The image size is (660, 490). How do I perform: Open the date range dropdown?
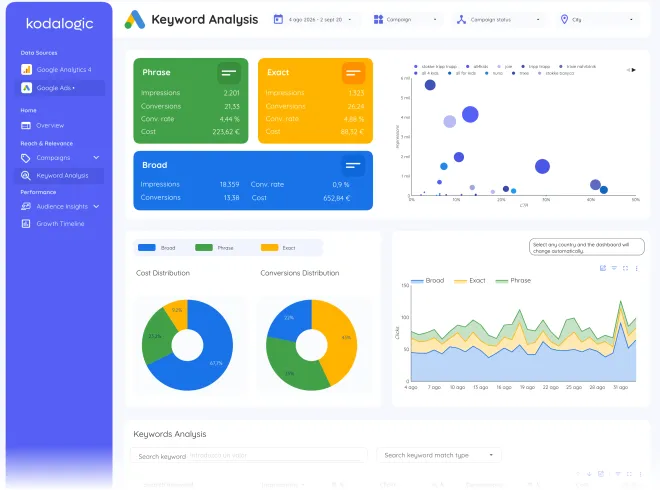coord(313,20)
